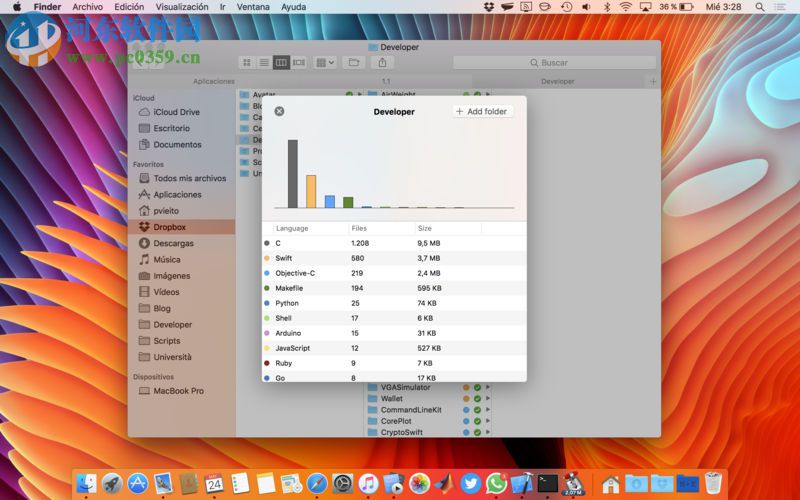Click the blue Objective-C bar in chart
This screenshot has width=800, height=500.
coord(330,202)
